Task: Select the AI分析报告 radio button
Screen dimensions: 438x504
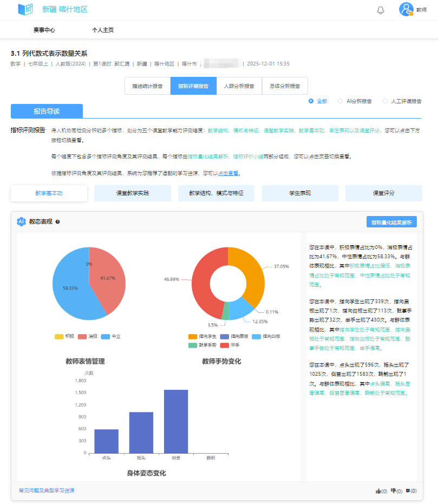Action: [341, 101]
